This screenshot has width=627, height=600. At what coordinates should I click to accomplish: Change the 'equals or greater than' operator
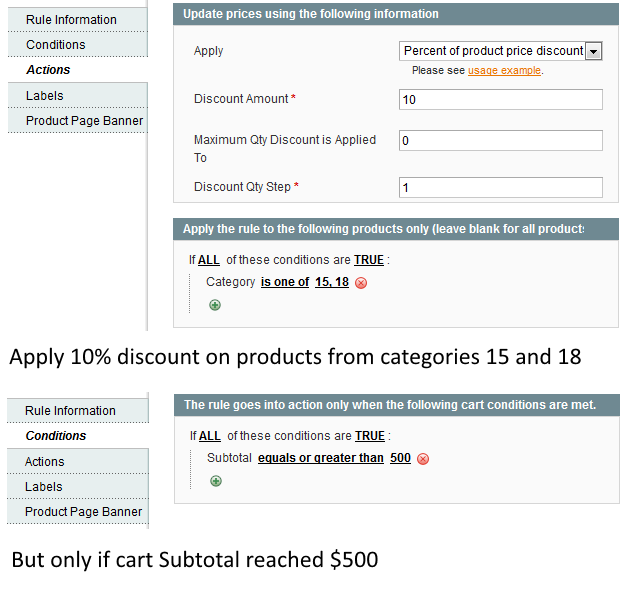click(x=320, y=458)
